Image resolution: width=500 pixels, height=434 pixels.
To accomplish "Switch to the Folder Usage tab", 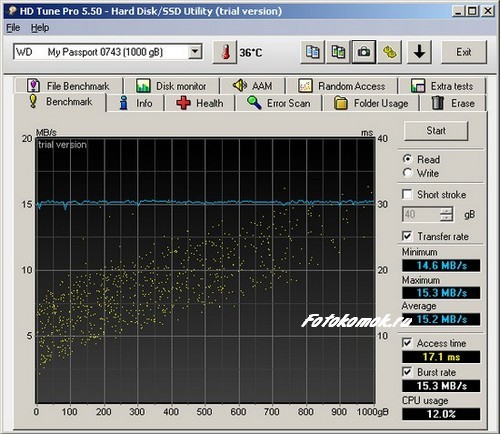I will [x=371, y=103].
